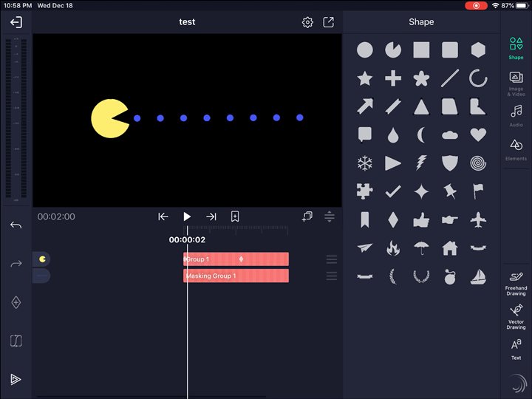This screenshot has height=399, width=532.
Task: Insert the sailboat shape
Action: pyautogui.click(x=478, y=276)
